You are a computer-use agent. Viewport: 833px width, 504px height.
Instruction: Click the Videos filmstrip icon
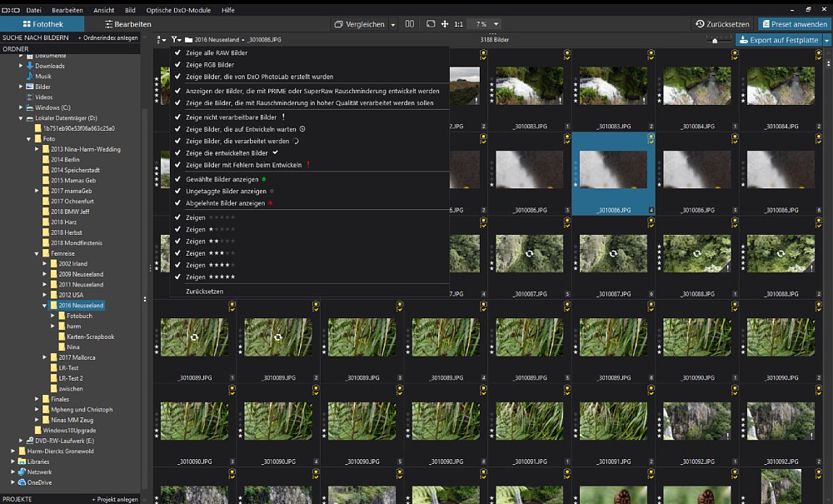pyautogui.click(x=30, y=97)
